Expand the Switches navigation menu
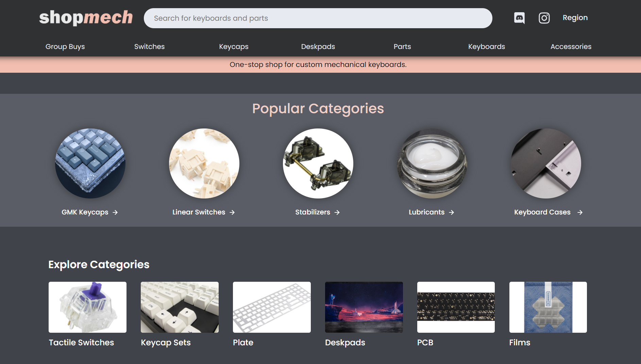The image size is (641, 364). [x=149, y=47]
